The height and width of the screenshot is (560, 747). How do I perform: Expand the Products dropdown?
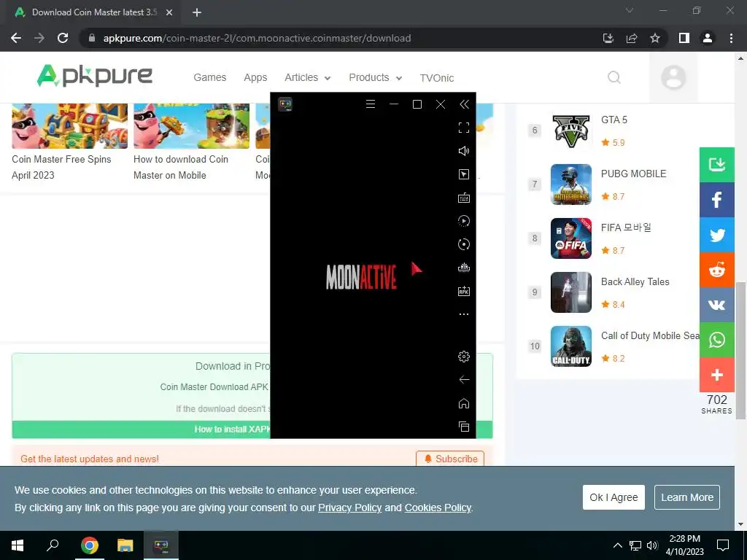point(376,77)
